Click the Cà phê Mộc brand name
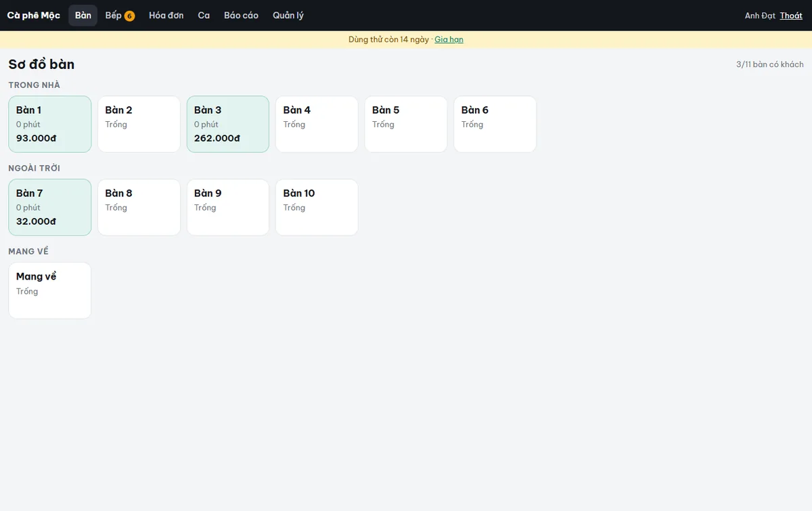The image size is (812, 511). pyautogui.click(x=34, y=16)
